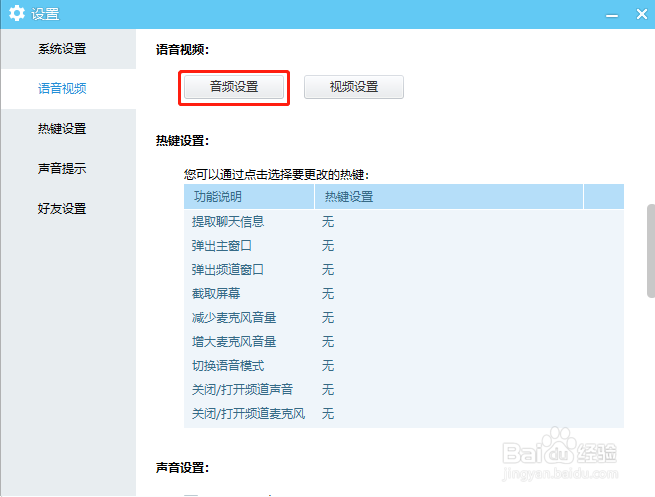Click the 无 hotkey value for 切换语音模式
This screenshot has height=497, width=655.
[328, 365]
